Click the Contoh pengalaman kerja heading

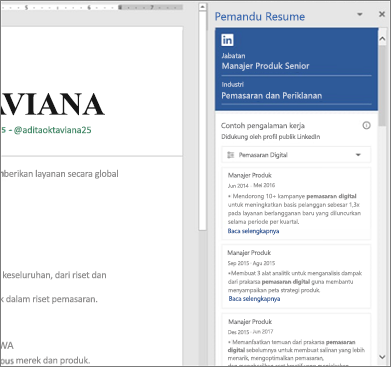pyautogui.click(x=263, y=126)
